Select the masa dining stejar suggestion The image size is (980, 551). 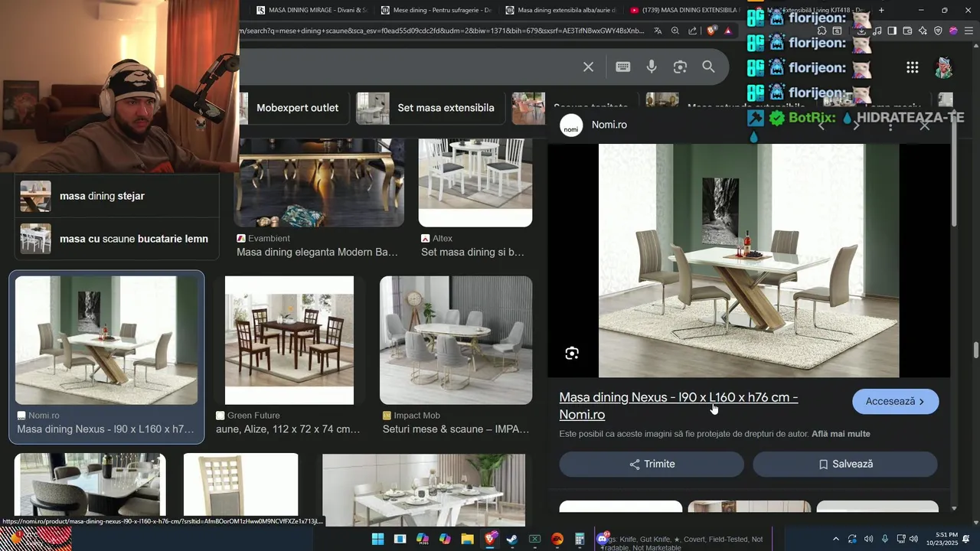click(117, 196)
